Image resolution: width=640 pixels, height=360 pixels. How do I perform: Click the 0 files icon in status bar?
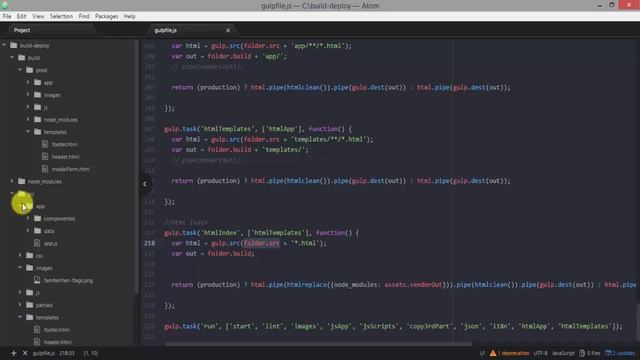pos(582,353)
